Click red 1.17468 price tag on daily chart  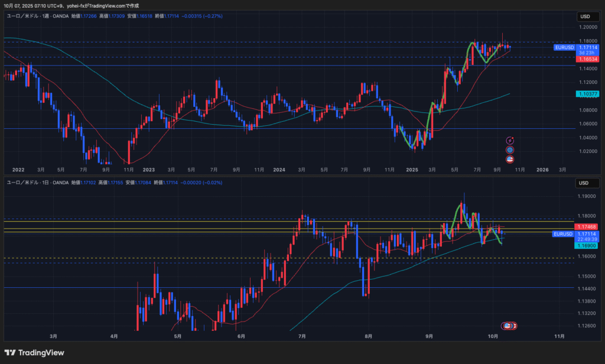click(587, 227)
